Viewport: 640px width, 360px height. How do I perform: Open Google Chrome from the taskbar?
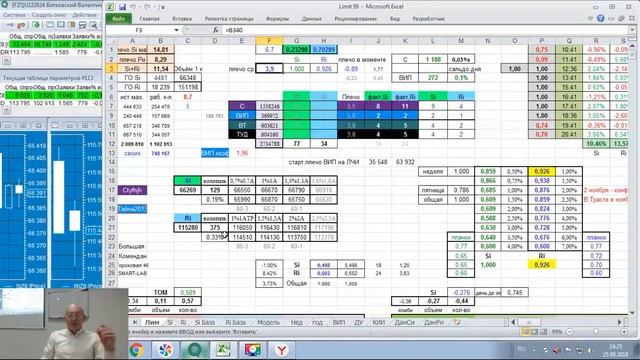(x=136, y=350)
